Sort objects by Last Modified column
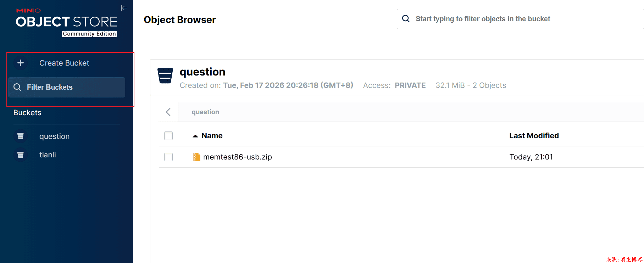 534,136
